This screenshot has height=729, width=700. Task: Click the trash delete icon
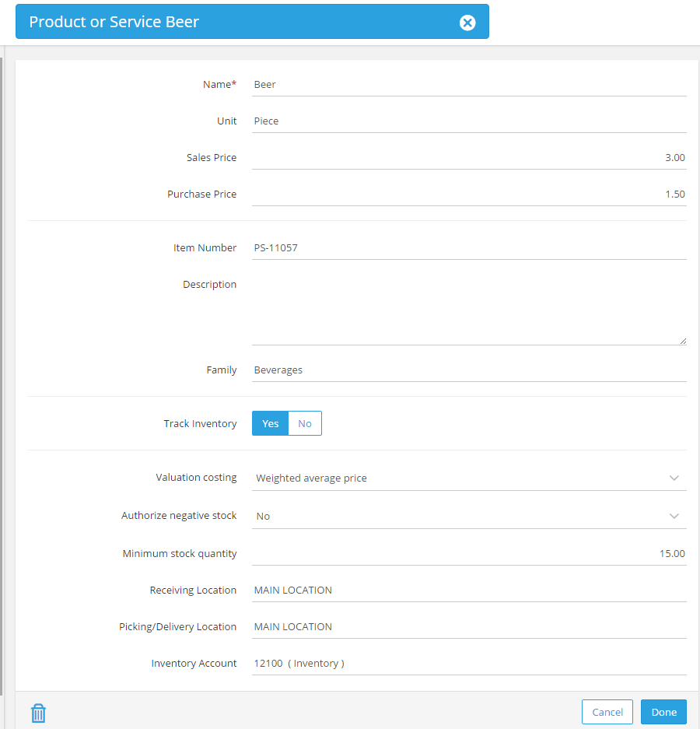point(38,713)
